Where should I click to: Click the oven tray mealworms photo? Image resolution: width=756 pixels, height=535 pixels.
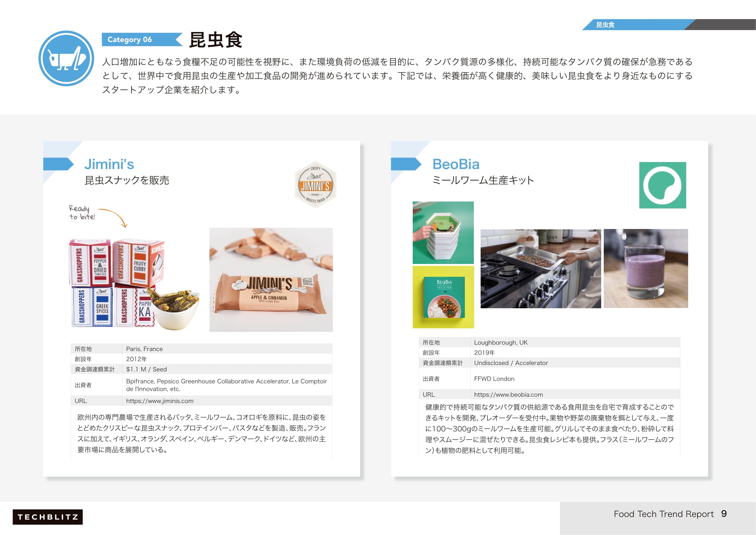pos(540,269)
